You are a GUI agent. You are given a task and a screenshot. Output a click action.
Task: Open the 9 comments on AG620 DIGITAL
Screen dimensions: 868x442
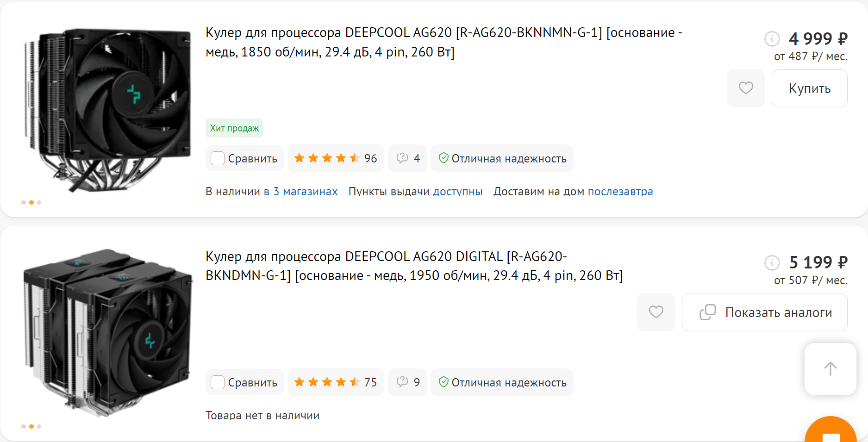click(407, 382)
